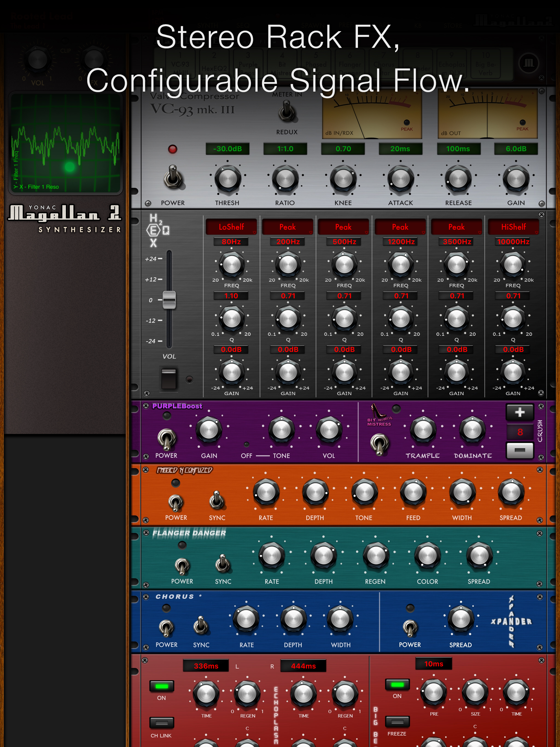
Task: Click the HexEQ VOL fader handle
Action: [x=169, y=300]
